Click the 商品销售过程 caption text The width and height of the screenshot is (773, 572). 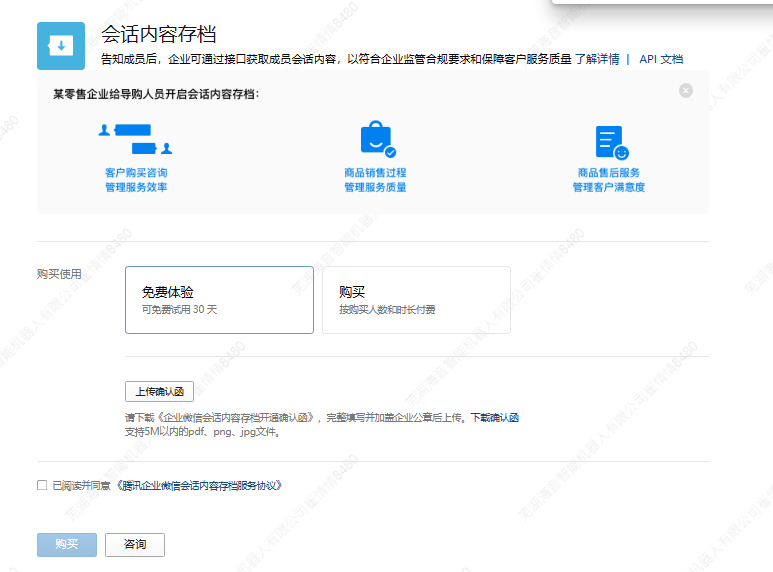[375, 173]
